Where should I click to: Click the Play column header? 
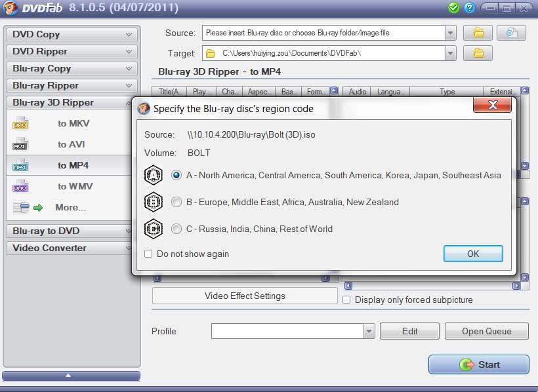click(201, 92)
